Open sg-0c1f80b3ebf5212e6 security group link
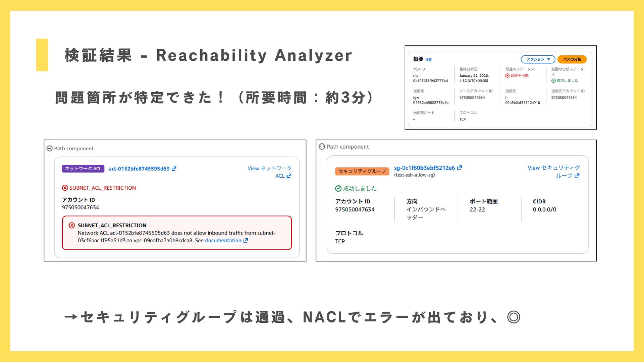Screen dimensions: 644x362 424,168
